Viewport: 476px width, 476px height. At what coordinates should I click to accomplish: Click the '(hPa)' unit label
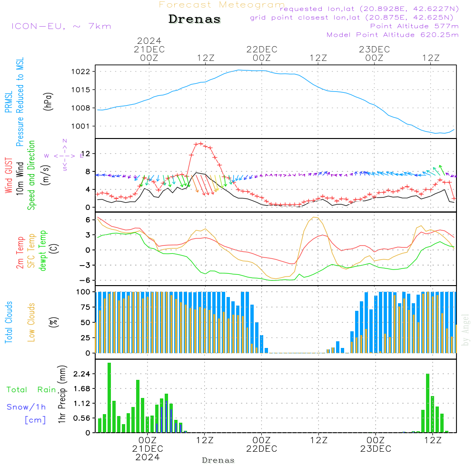48,101
